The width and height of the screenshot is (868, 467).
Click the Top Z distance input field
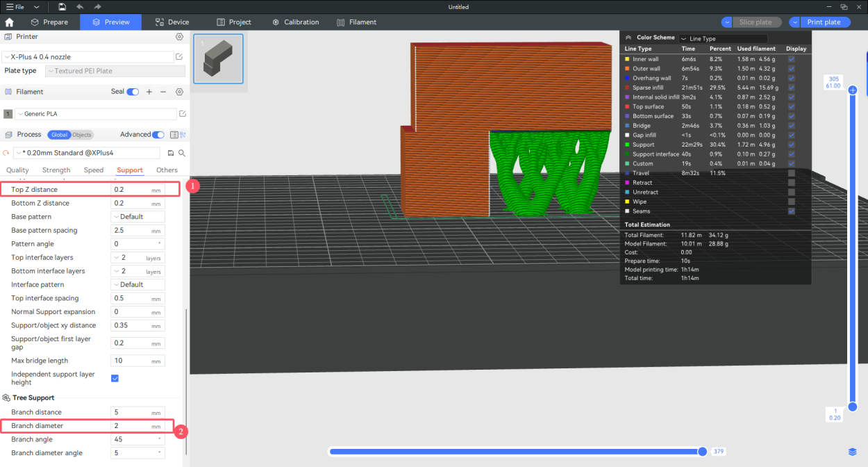point(132,190)
